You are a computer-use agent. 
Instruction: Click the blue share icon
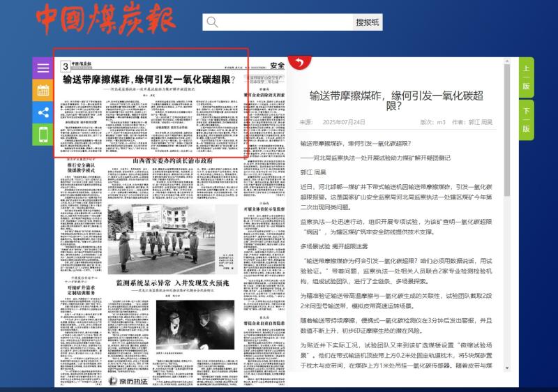pos(43,112)
